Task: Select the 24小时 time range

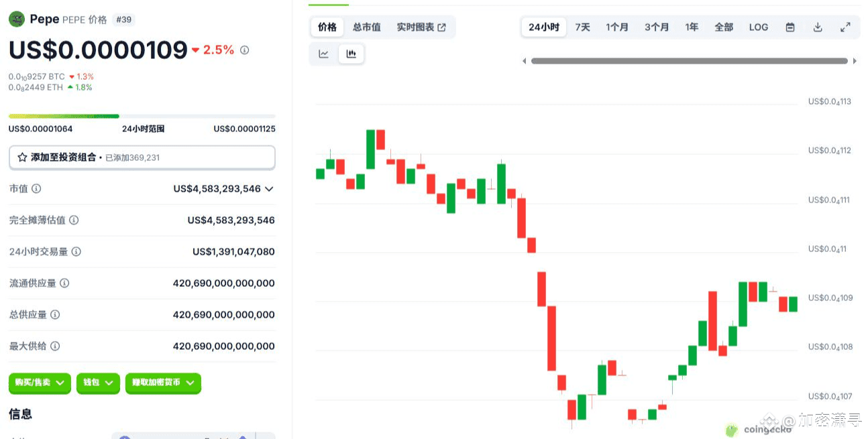Action: click(544, 27)
